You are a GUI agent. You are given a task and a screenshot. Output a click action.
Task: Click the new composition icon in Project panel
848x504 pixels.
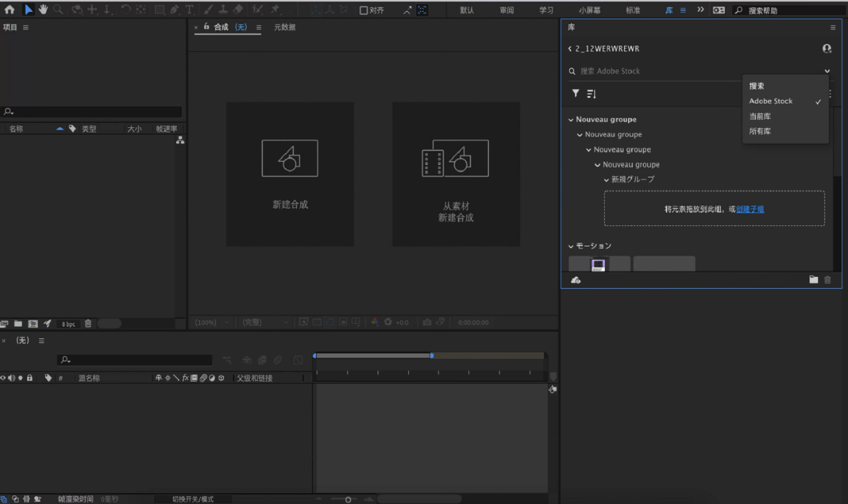[33, 324]
